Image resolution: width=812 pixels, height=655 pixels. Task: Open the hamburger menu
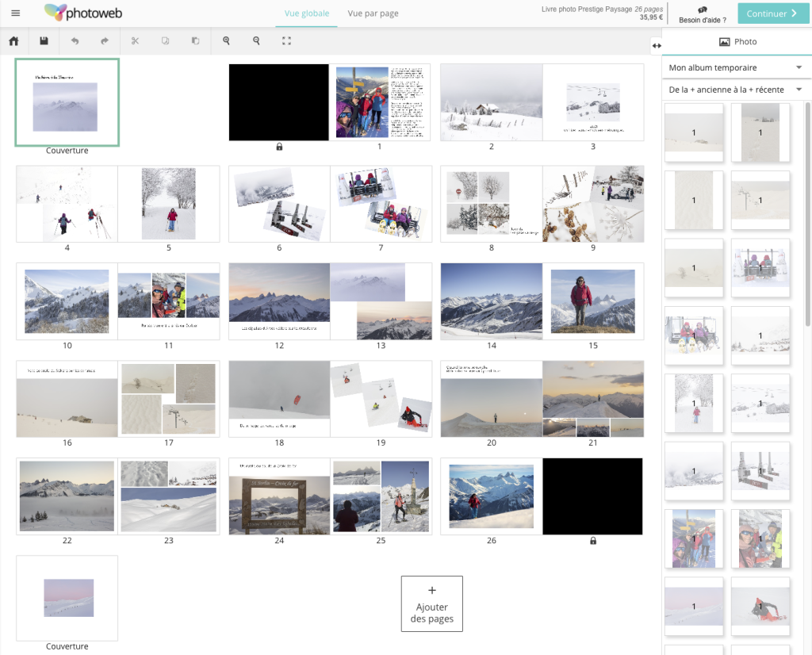pyautogui.click(x=16, y=13)
